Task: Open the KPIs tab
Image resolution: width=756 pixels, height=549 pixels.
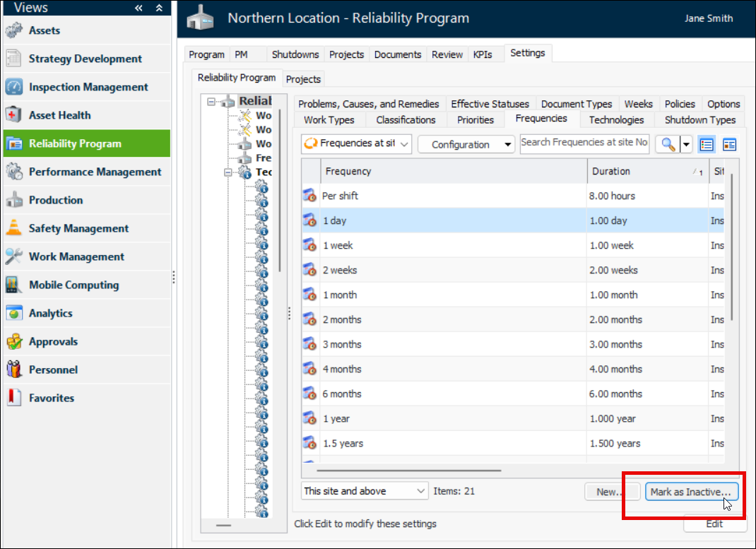Action: click(484, 54)
